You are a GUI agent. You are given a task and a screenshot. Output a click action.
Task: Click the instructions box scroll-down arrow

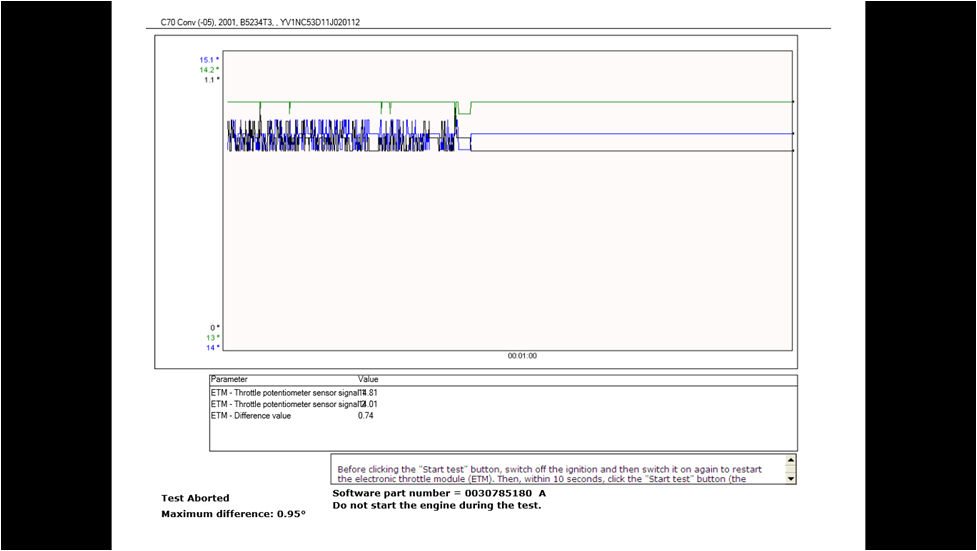click(791, 478)
